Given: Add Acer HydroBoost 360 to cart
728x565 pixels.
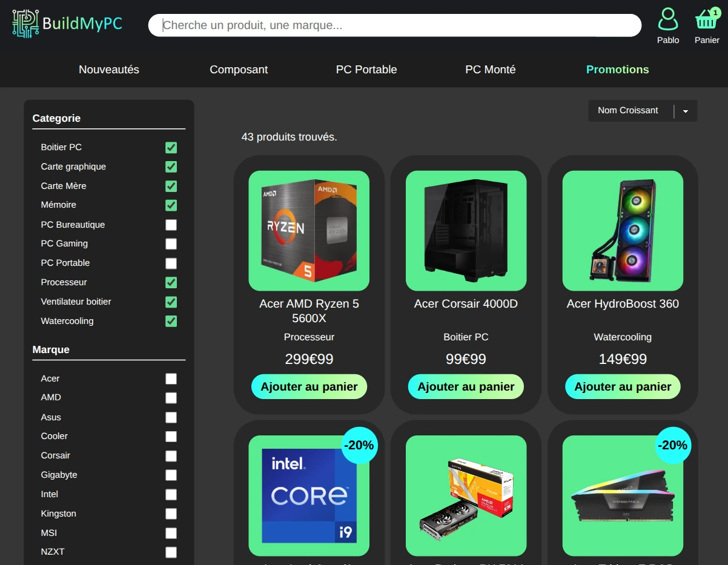Looking at the screenshot, I should (623, 386).
